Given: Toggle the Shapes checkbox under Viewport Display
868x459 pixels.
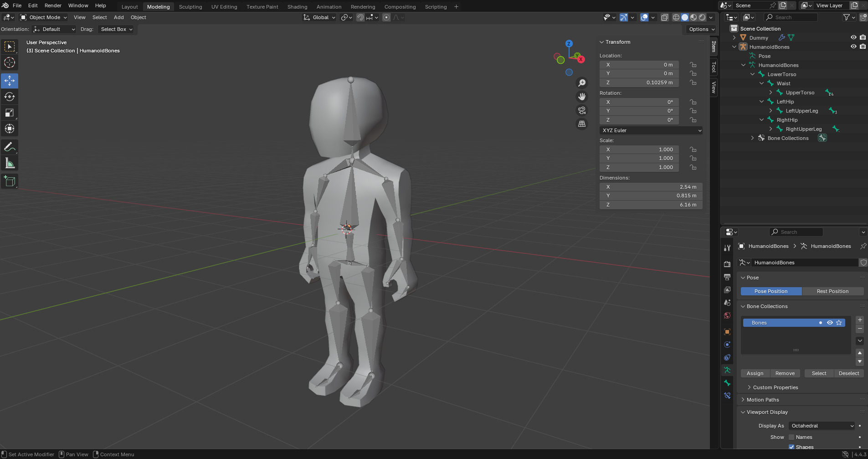Looking at the screenshot, I should 792,447.
